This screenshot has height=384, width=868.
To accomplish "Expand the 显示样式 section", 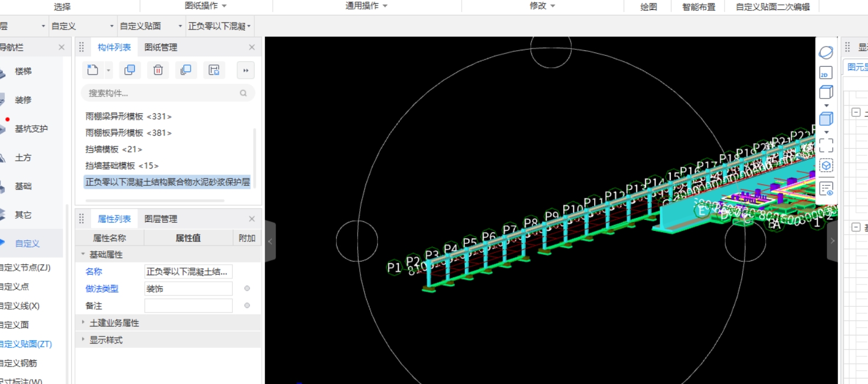I will [x=83, y=340].
